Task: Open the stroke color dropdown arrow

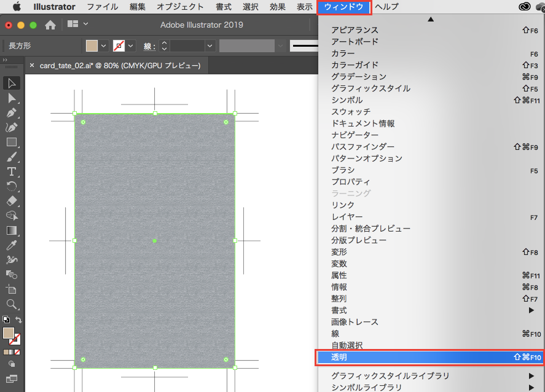Action: 131,46
